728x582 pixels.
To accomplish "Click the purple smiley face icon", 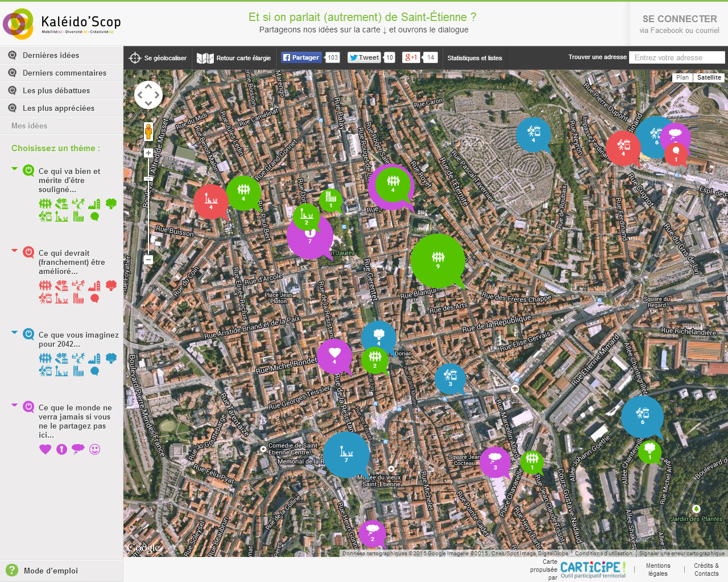I will pyautogui.click(x=94, y=449).
